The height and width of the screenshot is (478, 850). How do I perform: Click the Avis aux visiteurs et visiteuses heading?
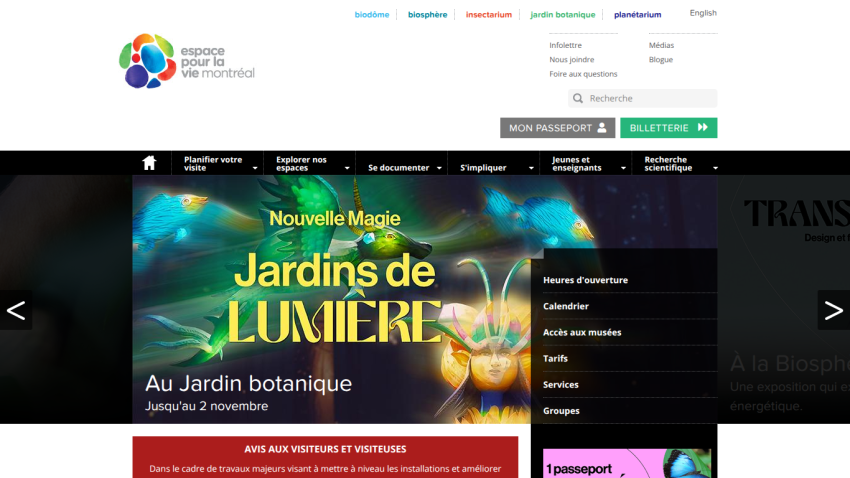click(x=325, y=449)
